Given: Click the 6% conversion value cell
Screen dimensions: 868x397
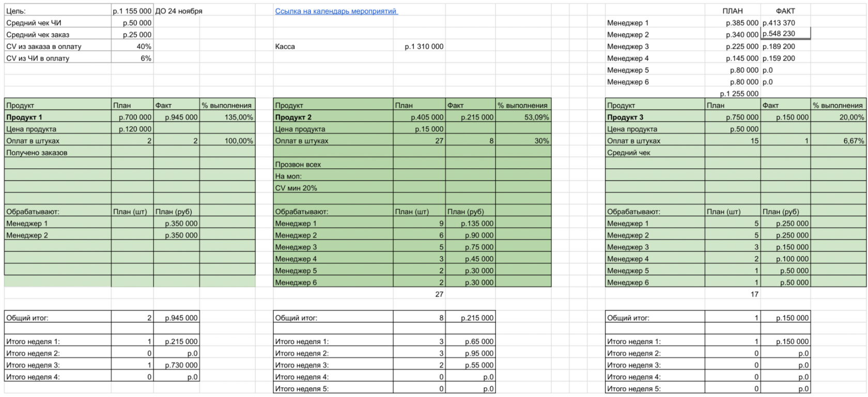Looking at the screenshot, I should coord(132,58).
